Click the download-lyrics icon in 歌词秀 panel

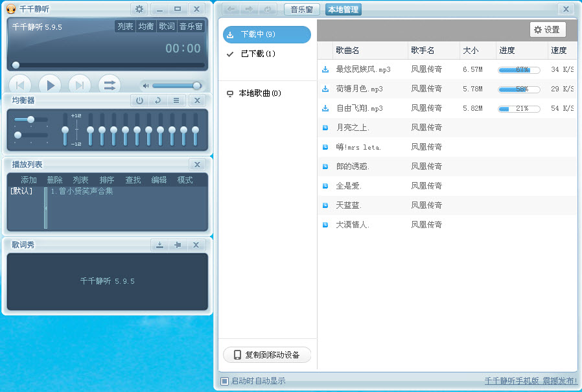click(159, 245)
